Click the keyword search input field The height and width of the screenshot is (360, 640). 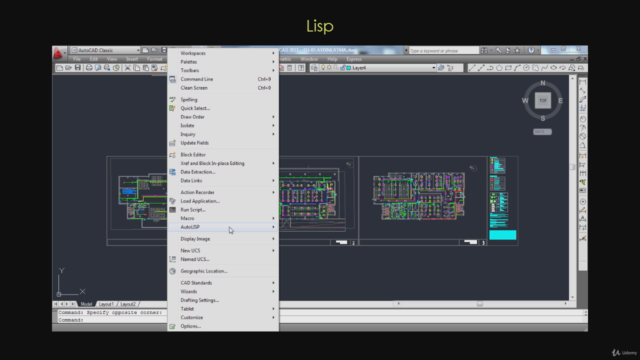click(444, 51)
